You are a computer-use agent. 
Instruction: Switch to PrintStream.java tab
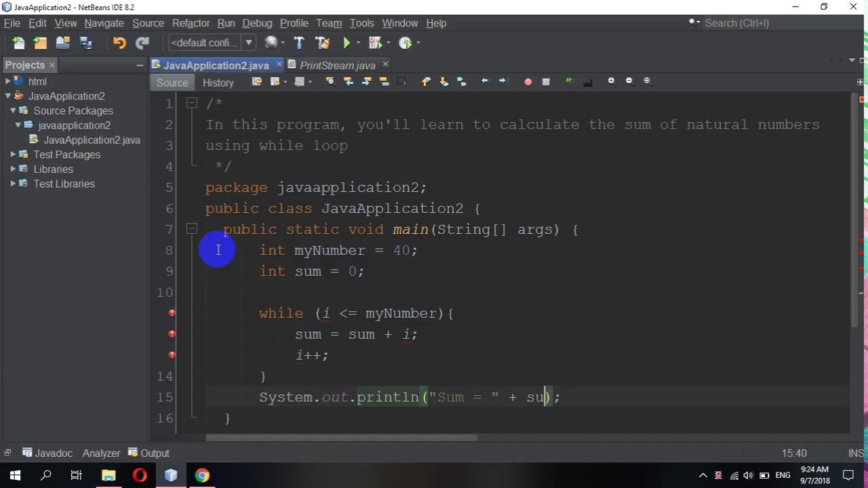coord(337,65)
